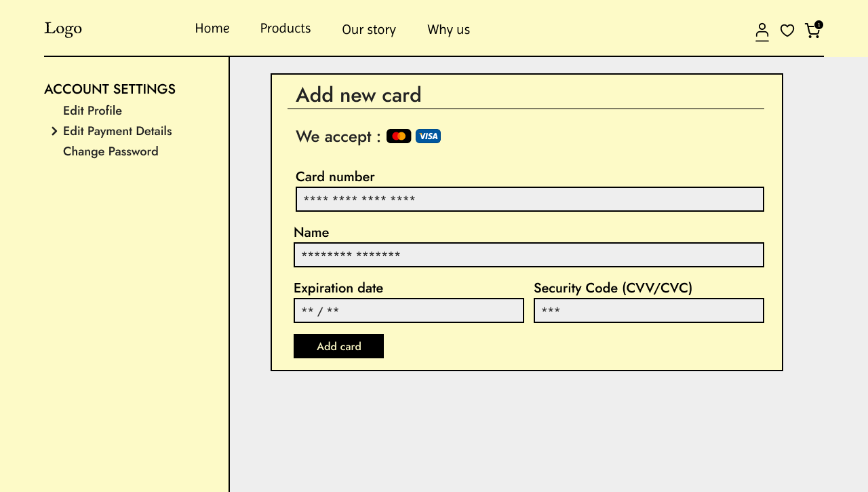Click the ACCOUNT SETTINGS heading
Viewport: 868px width, 492px height.
[110, 89]
